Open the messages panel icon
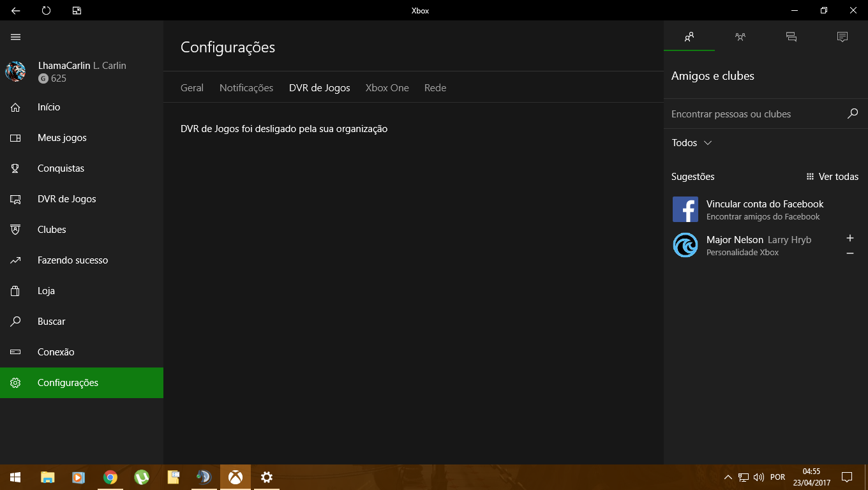This screenshot has height=490, width=868. coord(791,37)
